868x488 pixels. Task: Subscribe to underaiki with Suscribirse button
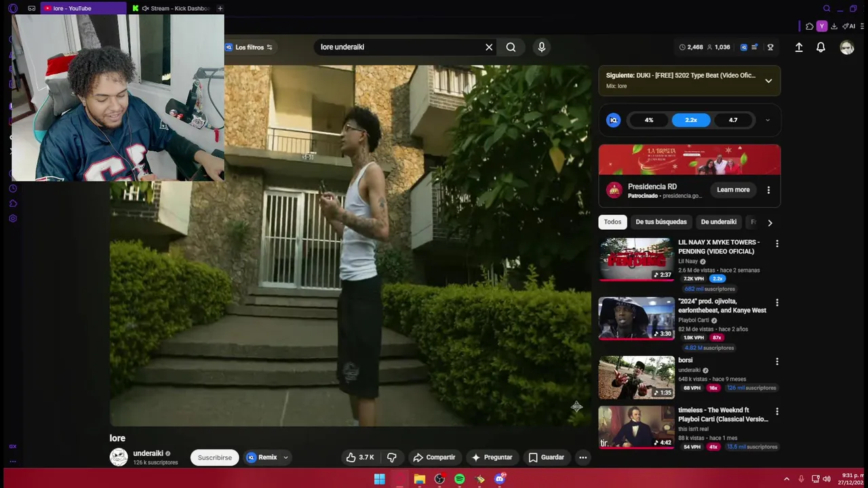(214, 457)
